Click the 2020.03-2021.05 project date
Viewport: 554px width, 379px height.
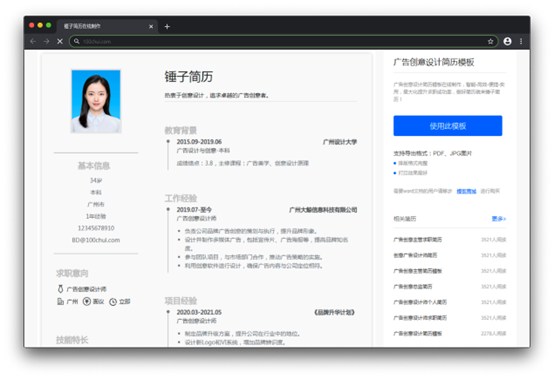coord(199,312)
